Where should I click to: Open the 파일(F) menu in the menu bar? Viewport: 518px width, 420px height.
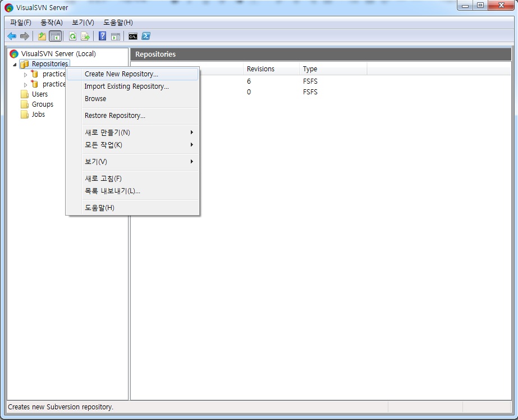20,22
